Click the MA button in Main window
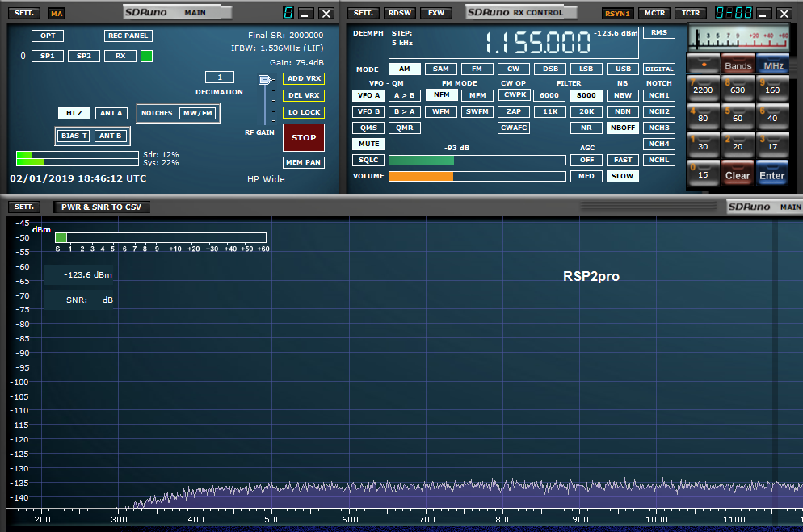Screen dimensions: 803x532 (x=57, y=13)
